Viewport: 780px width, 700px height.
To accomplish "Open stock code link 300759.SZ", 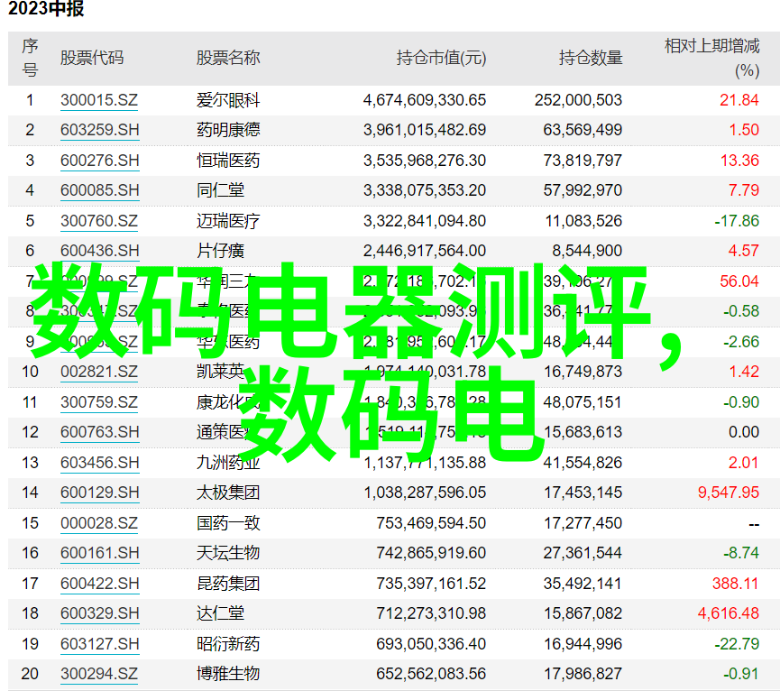I will coord(99,402).
